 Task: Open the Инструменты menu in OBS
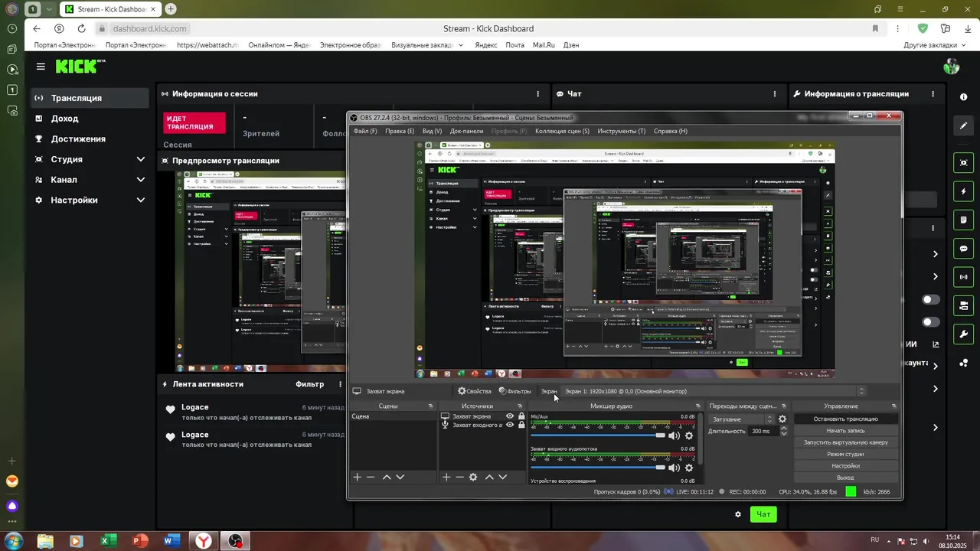pyautogui.click(x=622, y=131)
